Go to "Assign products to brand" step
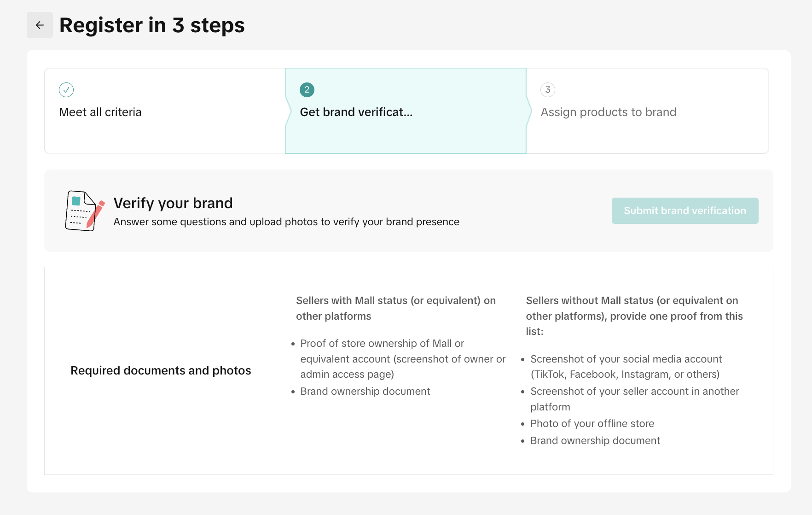This screenshot has height=515, width=812. (x=608, y=112)
